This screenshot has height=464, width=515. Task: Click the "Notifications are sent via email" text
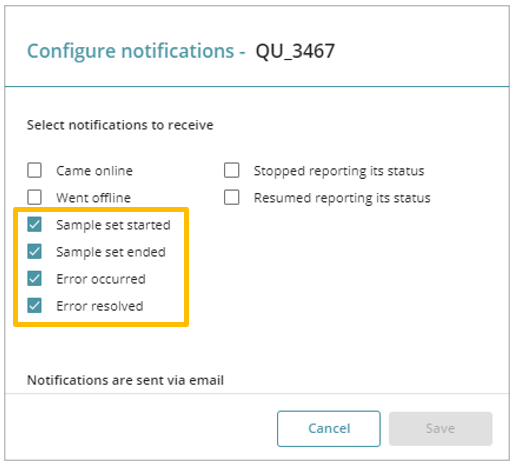click(125, 380)
